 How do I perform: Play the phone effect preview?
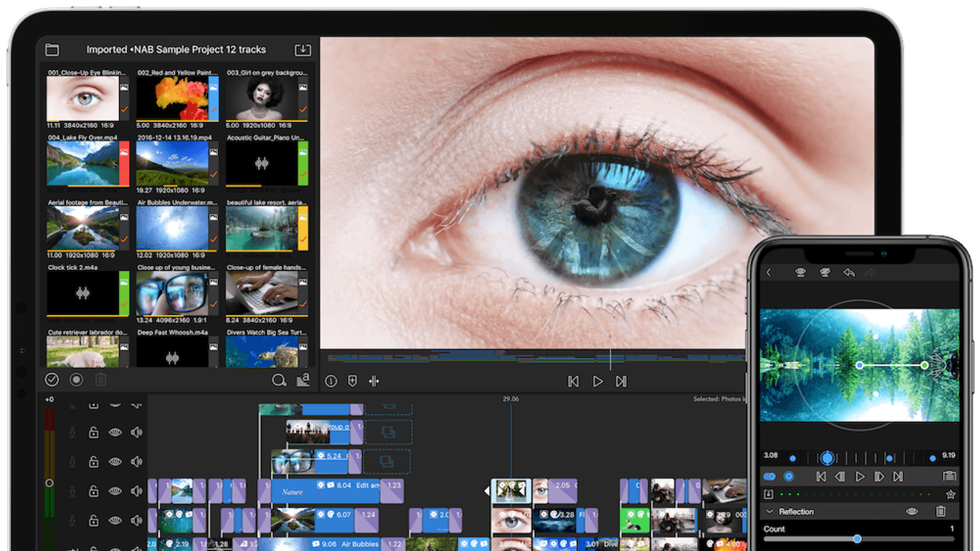(860, 476)
